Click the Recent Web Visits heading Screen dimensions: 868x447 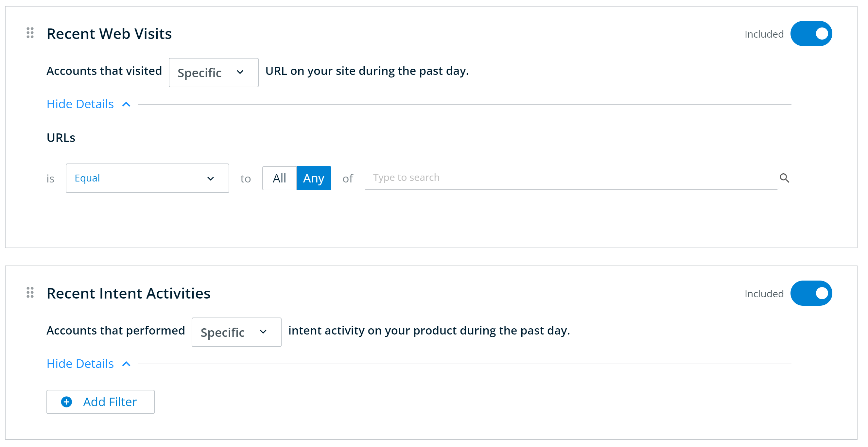pos(109,34)
